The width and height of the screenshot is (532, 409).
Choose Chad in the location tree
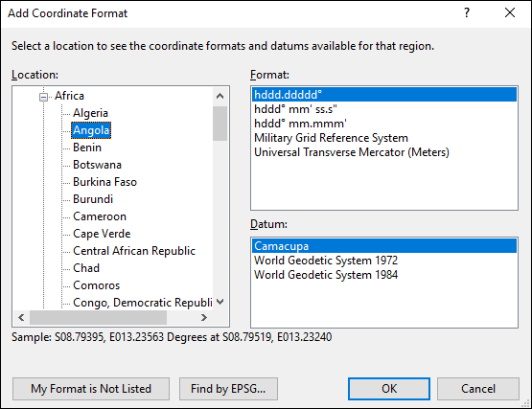(86, 268)
